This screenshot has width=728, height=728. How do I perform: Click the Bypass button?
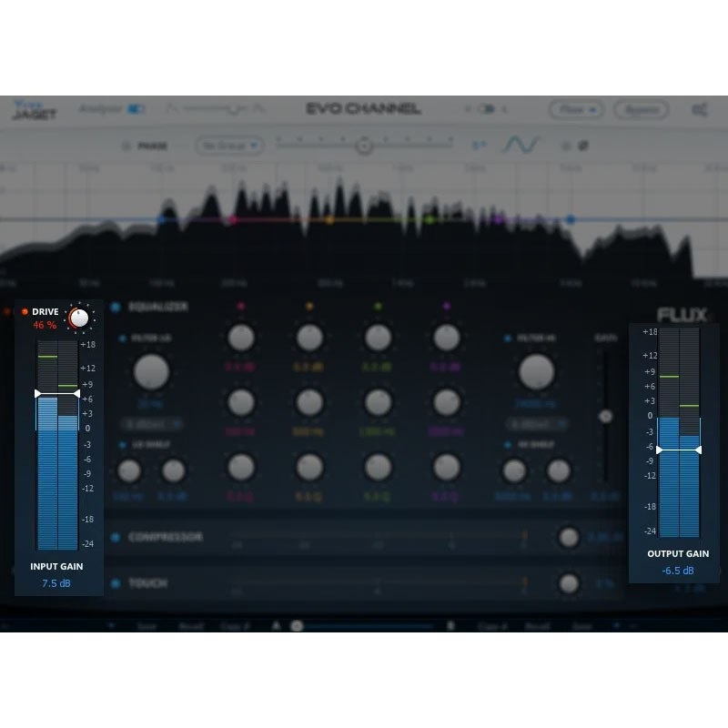642,109
